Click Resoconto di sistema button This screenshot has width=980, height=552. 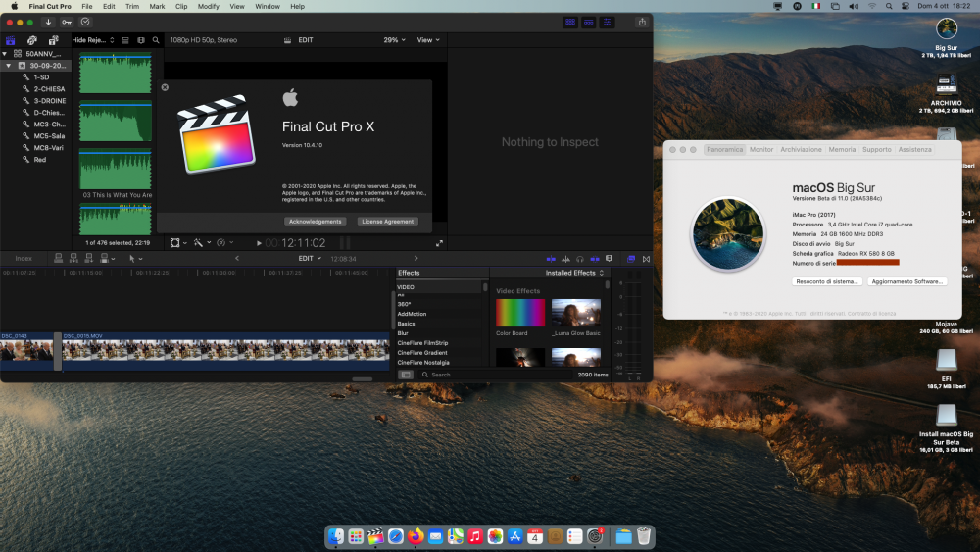click(x=827, y=282)
